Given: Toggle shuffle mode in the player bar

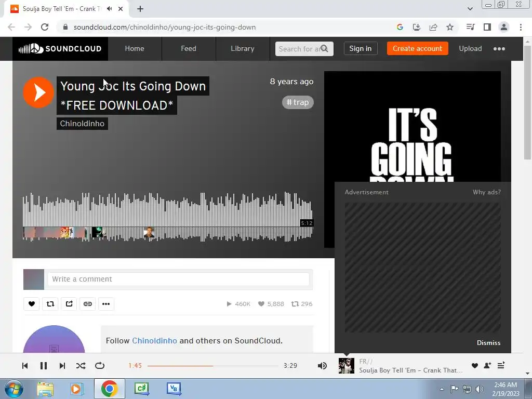Looking at the screenshot, I should point(81,366).
